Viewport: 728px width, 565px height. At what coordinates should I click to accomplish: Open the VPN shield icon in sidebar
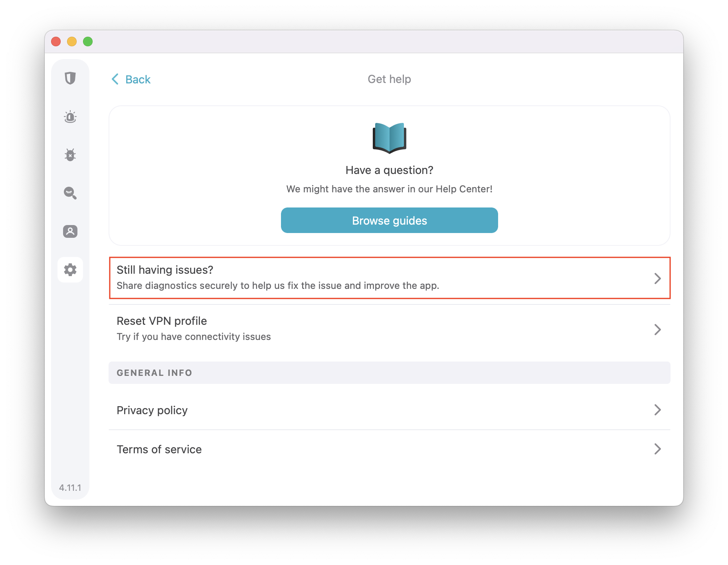click(70, 78)
